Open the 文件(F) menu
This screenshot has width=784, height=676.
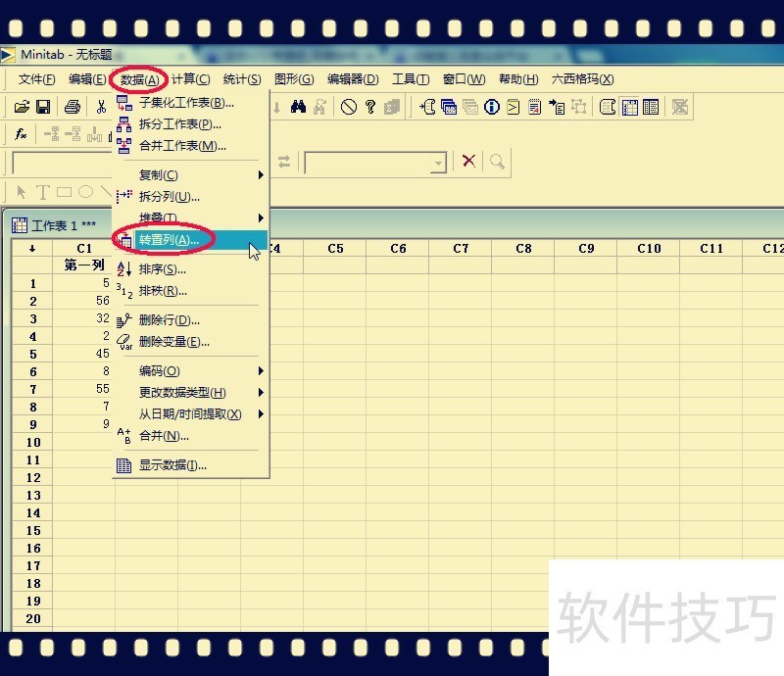(36, 79)
